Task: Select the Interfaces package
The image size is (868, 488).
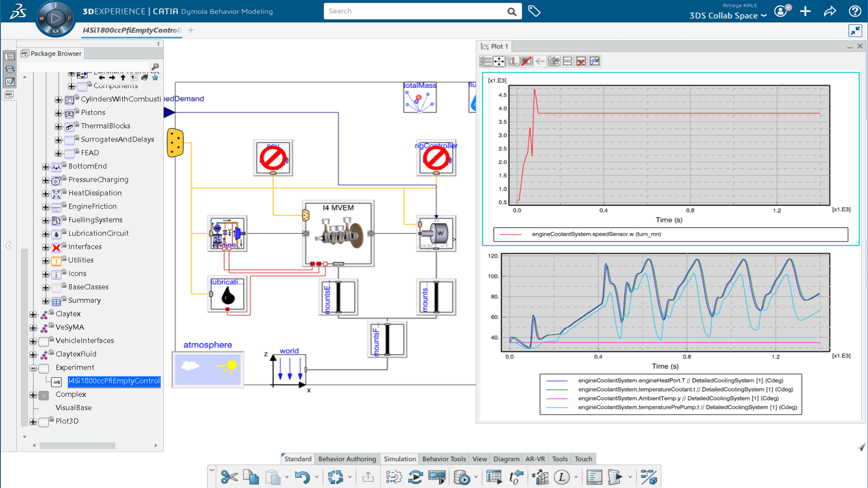Action: pyautogui.click(x=85, y=247)
